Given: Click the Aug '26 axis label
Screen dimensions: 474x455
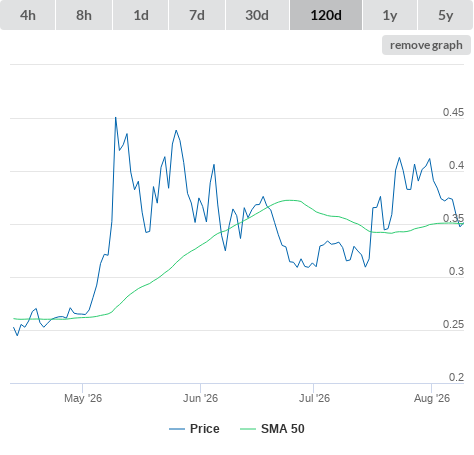Looking at the screenshot, I should pos(432,398).
